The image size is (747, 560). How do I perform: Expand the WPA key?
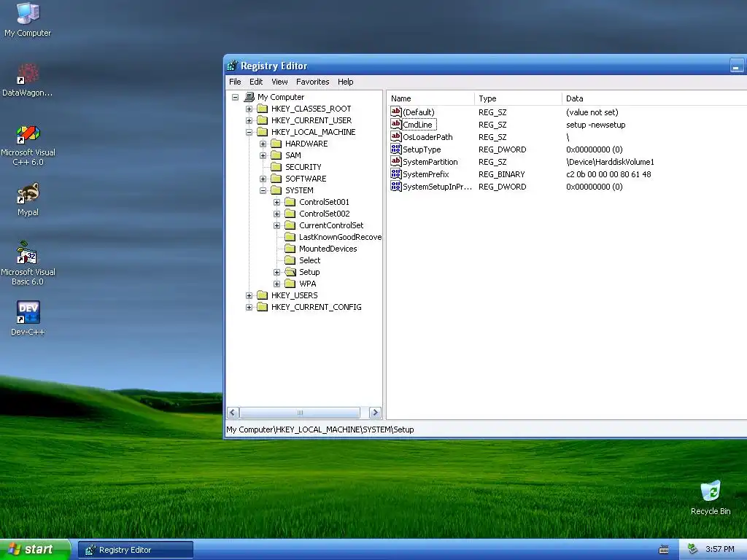tap(276, 284)
